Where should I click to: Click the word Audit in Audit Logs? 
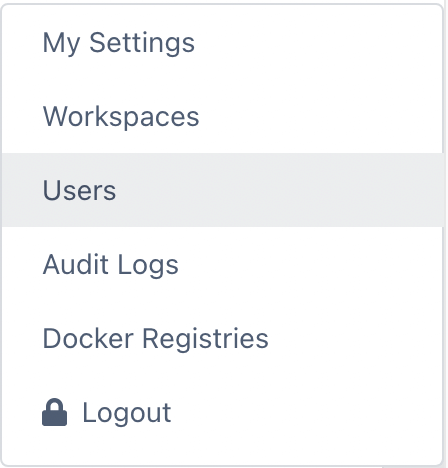(x=76, y=264)
